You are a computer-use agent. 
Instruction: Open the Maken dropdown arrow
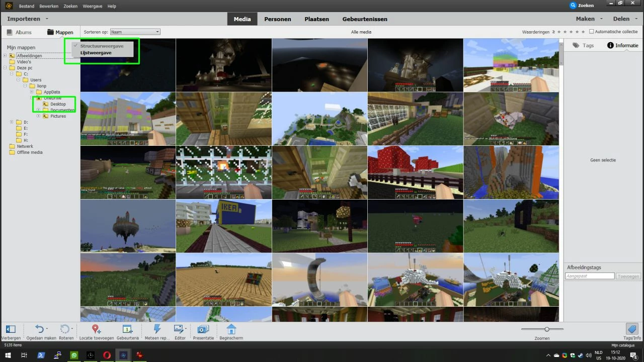(600, 19)
